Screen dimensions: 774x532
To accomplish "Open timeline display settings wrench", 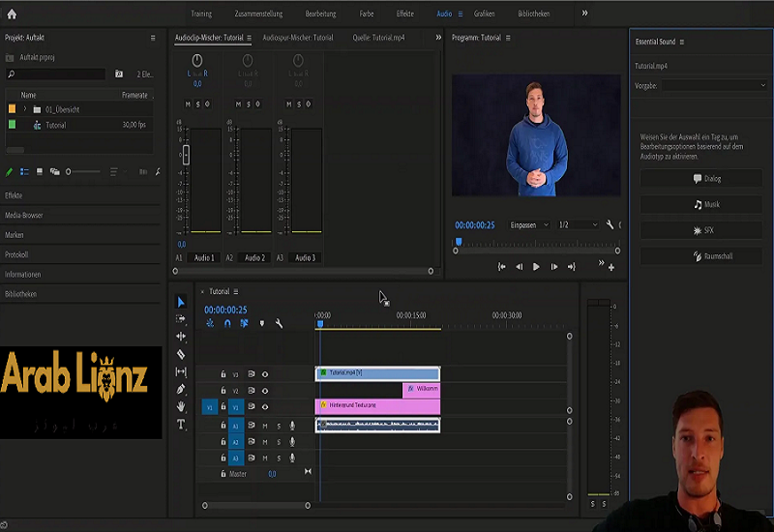I will coord(279,324).
